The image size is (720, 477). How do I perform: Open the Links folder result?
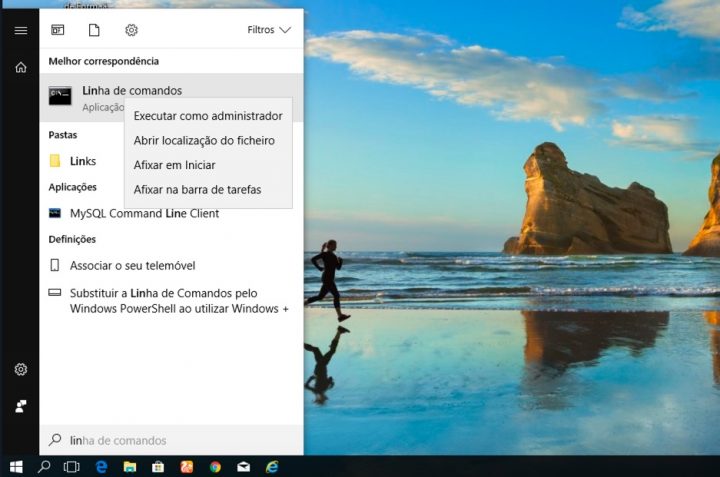point(82,161)
